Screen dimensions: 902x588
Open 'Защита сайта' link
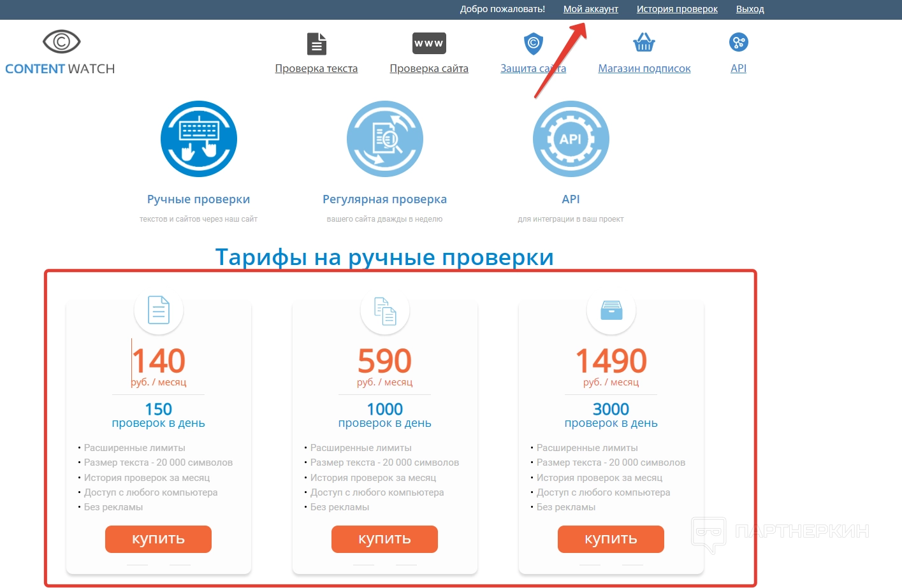533,68
